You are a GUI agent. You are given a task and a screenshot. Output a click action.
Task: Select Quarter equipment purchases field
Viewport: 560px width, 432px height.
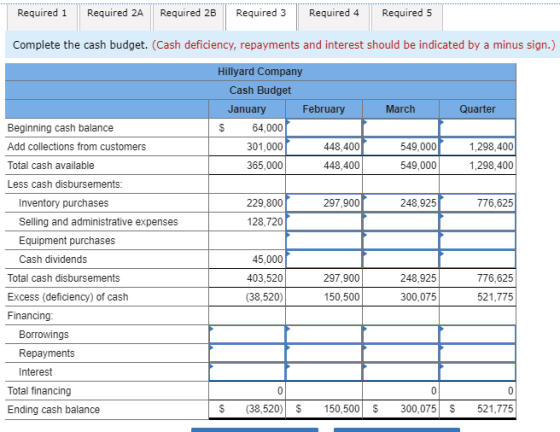(478, 241)
